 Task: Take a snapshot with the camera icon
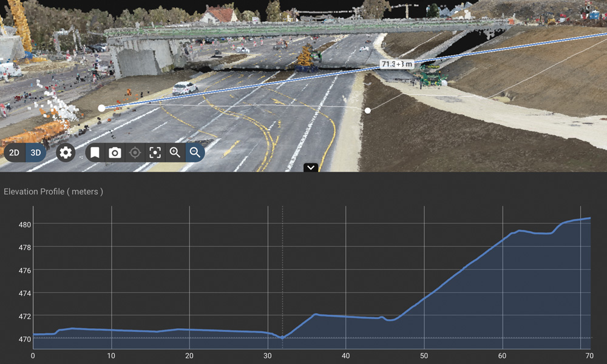coord(115,153)
